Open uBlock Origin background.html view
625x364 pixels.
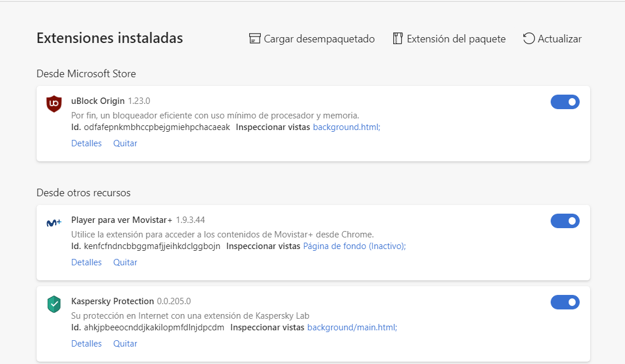point(347,127)
